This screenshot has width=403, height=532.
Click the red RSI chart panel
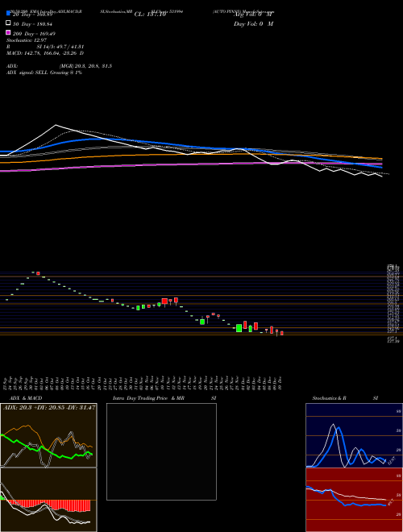pos(354,500)
